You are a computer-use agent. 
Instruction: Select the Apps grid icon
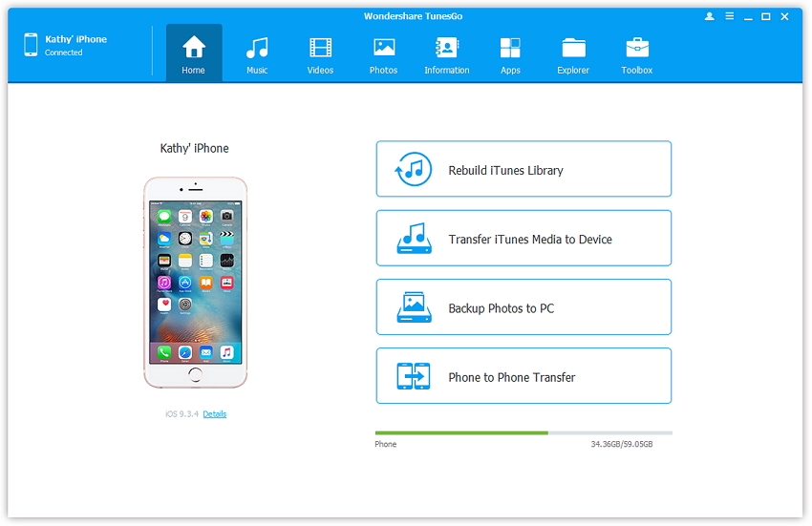[x=510, y=48]
